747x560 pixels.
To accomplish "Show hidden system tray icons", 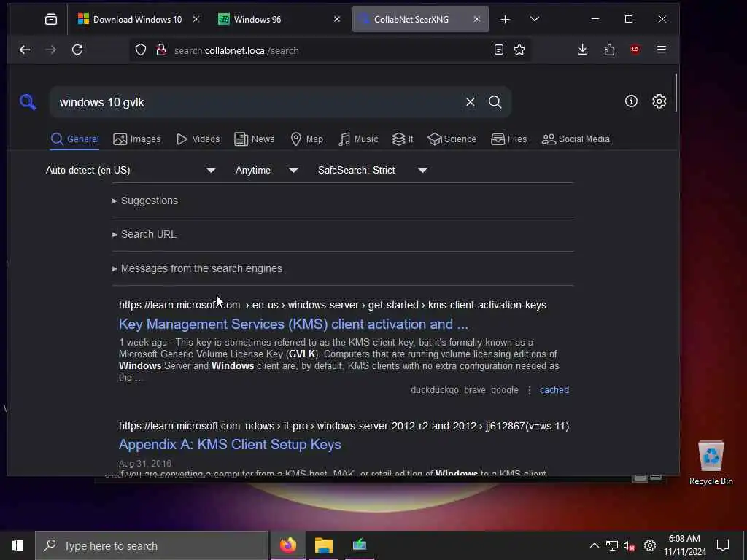I will (594, 545).
